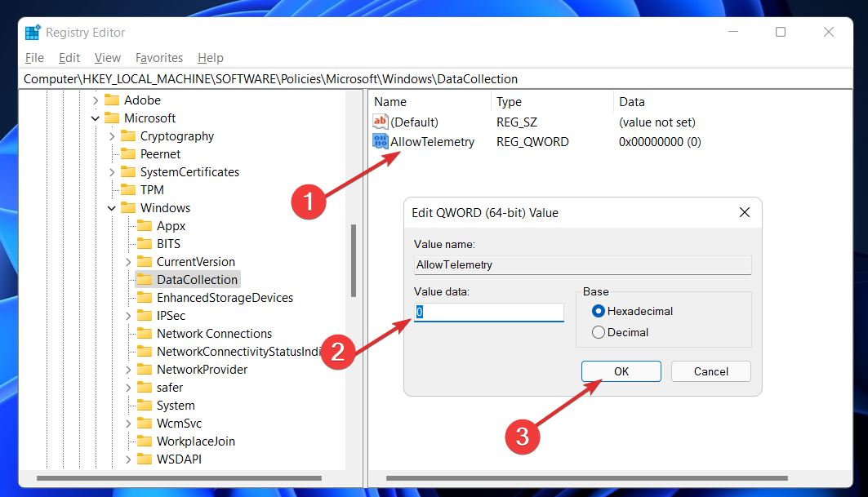Click the Value name field
The image size is (868, 497).
tap(582, 265)
